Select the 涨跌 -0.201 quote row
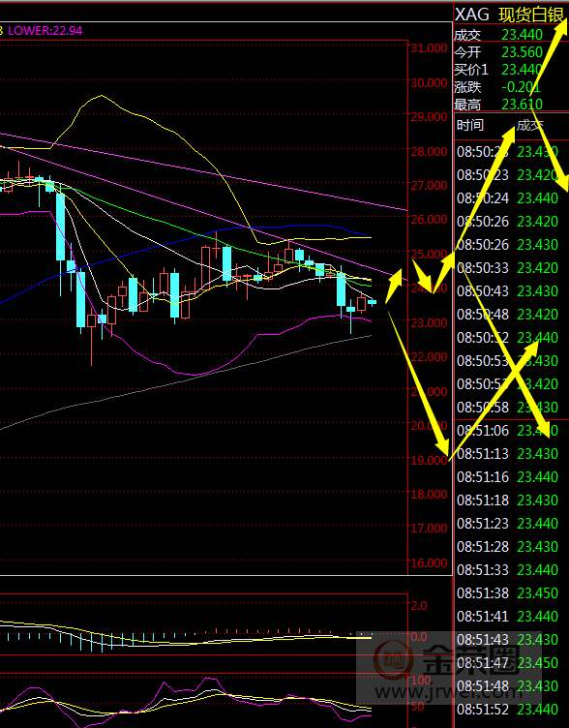The height and width of the screenshot is (728, 569). click(511, 87)
